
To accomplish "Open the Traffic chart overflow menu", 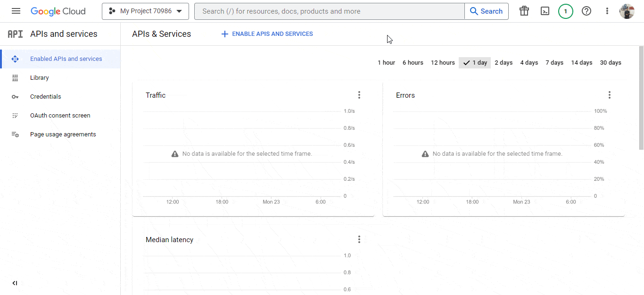I will click(x=359, y=94).
